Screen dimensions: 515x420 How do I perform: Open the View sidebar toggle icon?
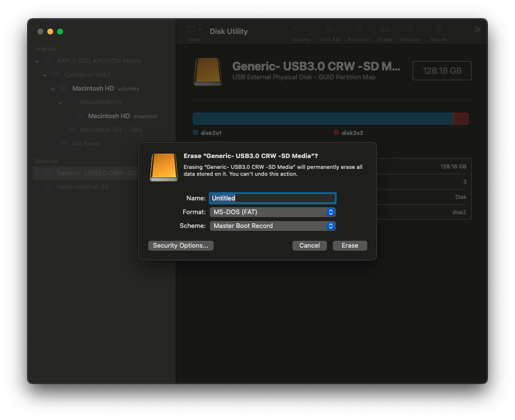191,29
